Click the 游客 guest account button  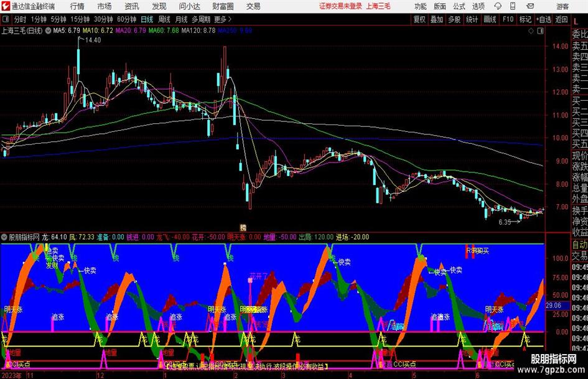tap(562, 6)
